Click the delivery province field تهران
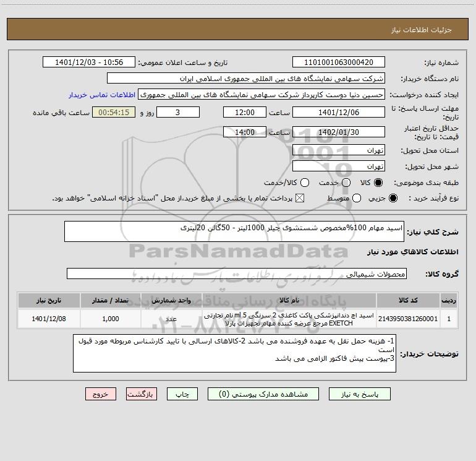 [x=339, y=150]
